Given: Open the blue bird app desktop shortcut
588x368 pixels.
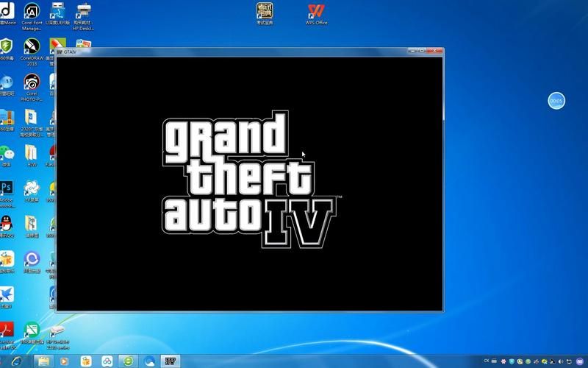Looking at the screenshot, I should (7, 297).
